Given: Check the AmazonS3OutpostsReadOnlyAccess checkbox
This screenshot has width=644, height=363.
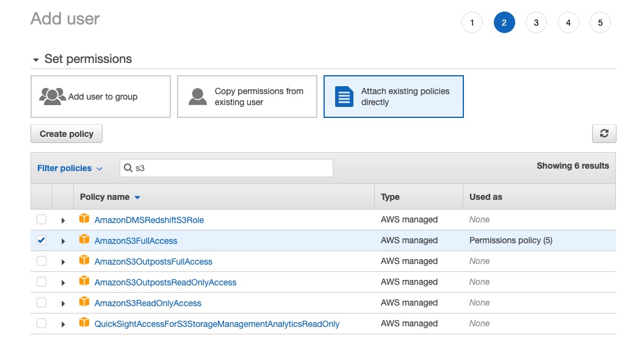Looking at the screenshot, I should click(42, 282).
